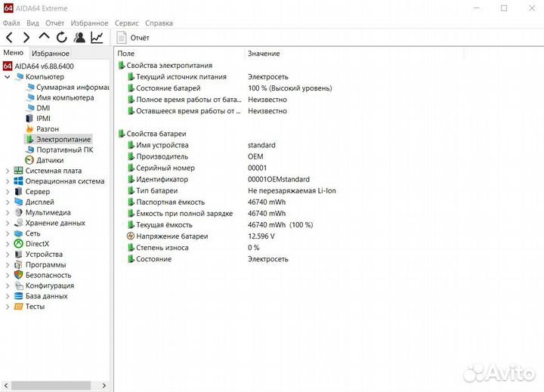544x392 pixels.
Task: Click the database icon next to База данных
Action: (18, 296)
